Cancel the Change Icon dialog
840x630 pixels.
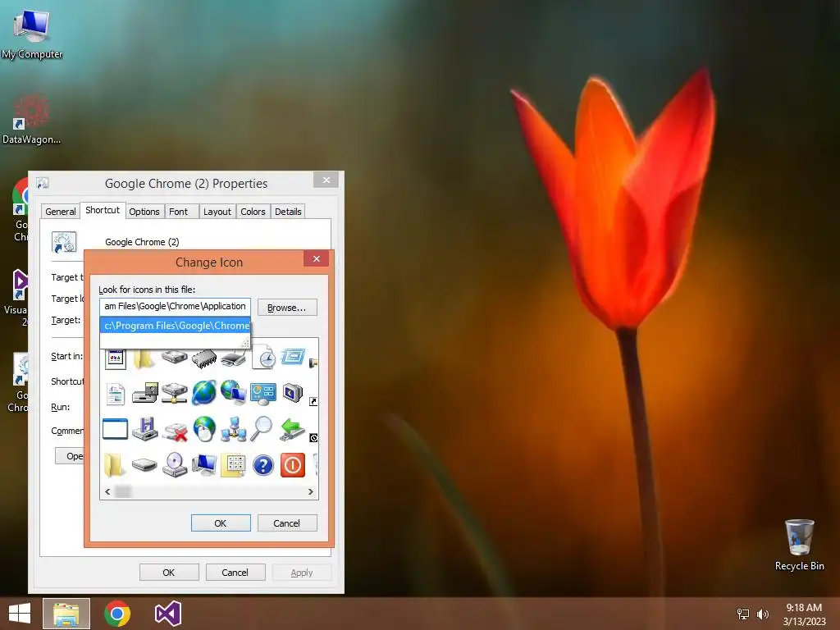point(286,523)
